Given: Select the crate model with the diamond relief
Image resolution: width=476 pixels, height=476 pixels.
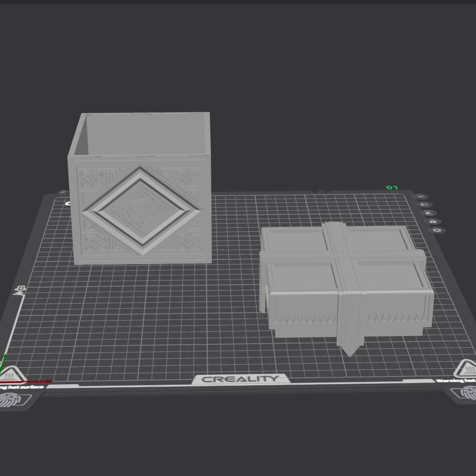Looking at the screenshot, I should (x=141, y=205).
